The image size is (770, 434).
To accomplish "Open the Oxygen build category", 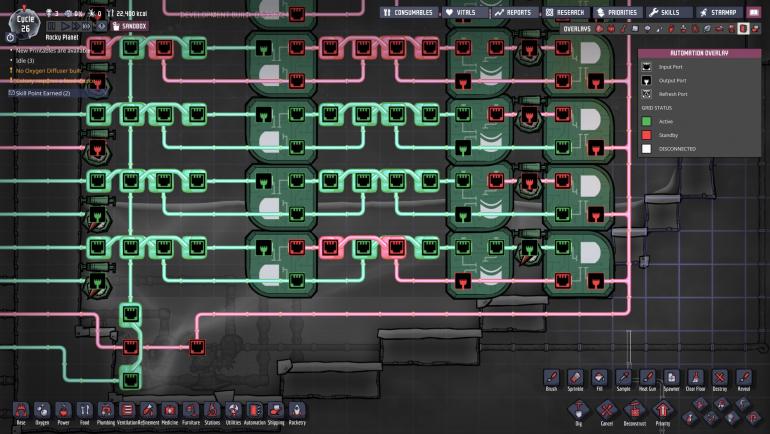I will pos(42,413).
